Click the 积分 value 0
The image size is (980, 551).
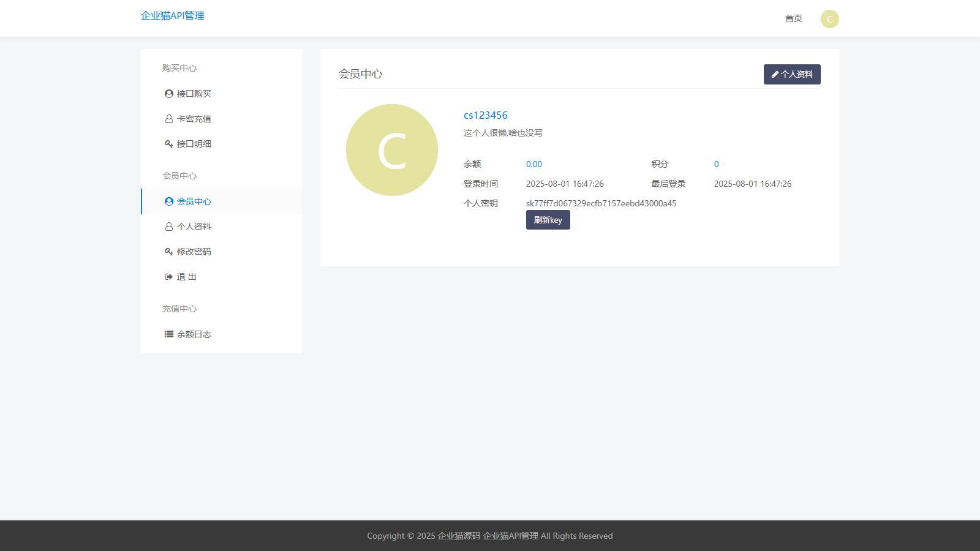pyautogui.click(x=717, y=164)
